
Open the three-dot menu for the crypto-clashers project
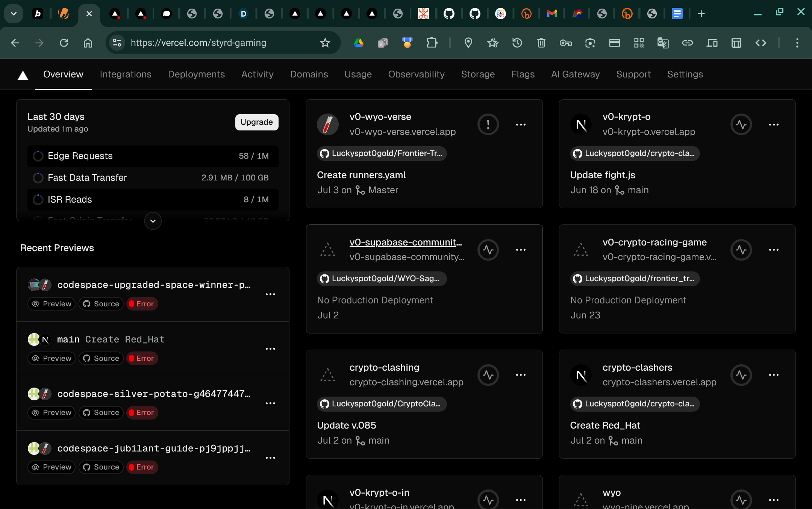pos(774,375)
